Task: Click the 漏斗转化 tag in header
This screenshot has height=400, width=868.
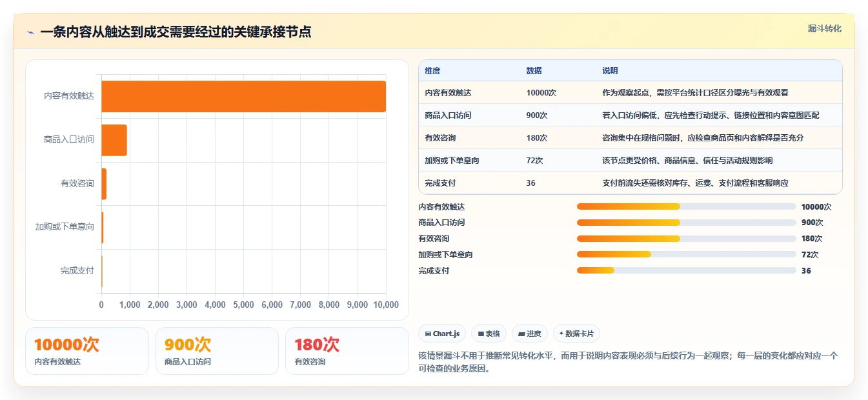Action: [824, 28]
